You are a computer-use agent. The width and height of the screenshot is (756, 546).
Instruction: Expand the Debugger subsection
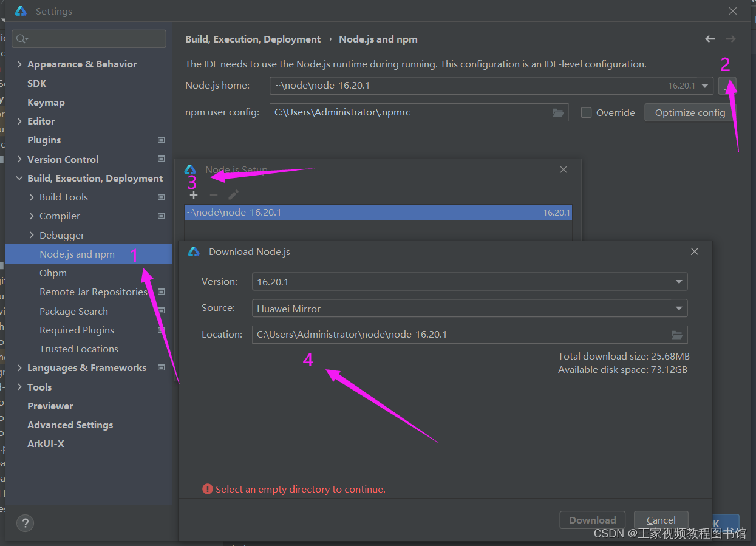tap(32, 236)
